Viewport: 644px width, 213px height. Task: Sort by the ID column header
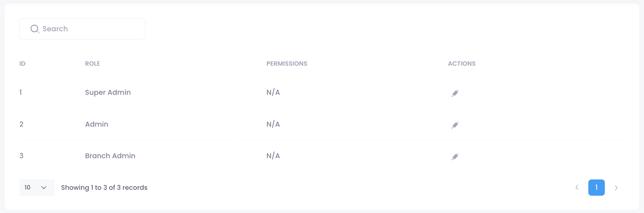tap(22, 64)
